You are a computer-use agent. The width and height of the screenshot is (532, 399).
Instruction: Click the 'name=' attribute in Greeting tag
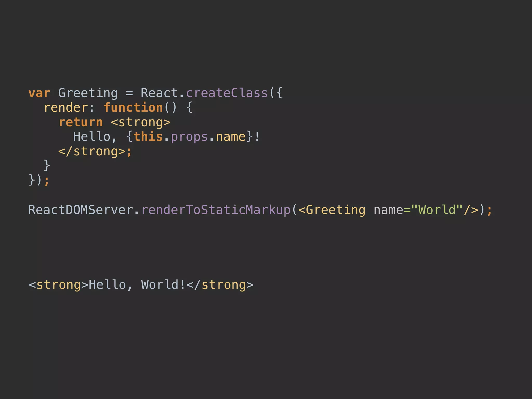(392, 210)
